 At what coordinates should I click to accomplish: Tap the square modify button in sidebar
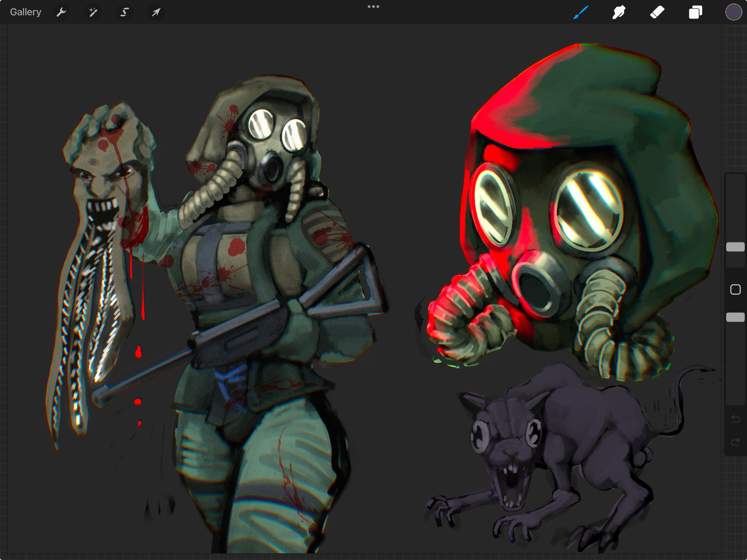coord(735,290)
